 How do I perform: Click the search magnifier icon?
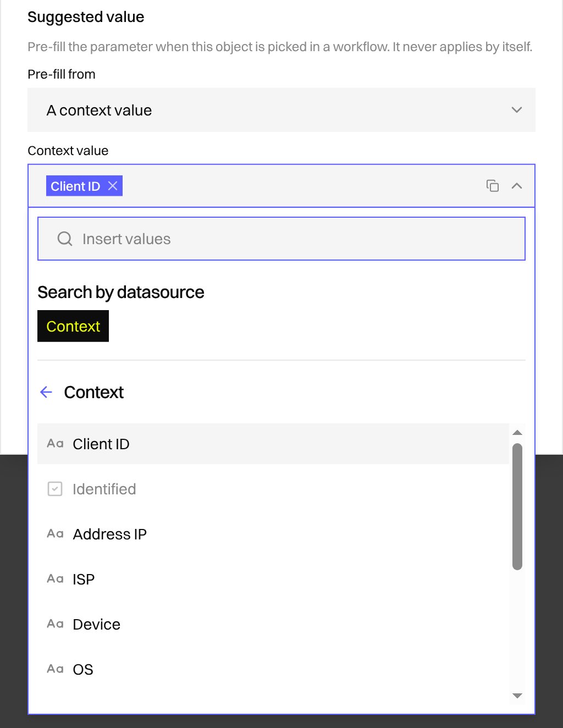point(65,239)
